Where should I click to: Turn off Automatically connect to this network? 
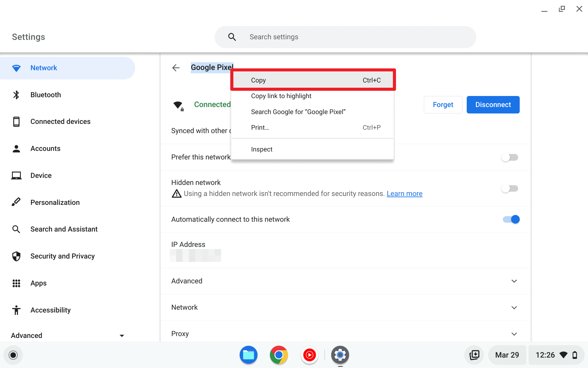pyautogui.click(x=511, y=219)
